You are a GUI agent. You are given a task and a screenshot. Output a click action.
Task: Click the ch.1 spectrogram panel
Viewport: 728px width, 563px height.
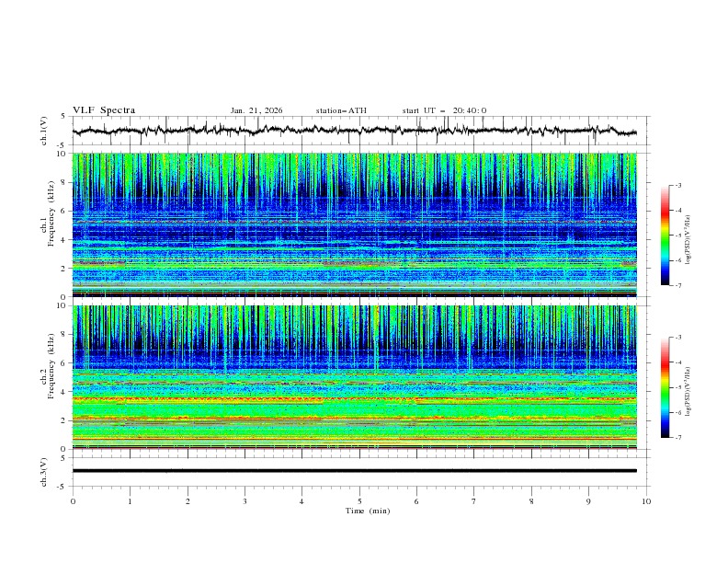point(354,224)
